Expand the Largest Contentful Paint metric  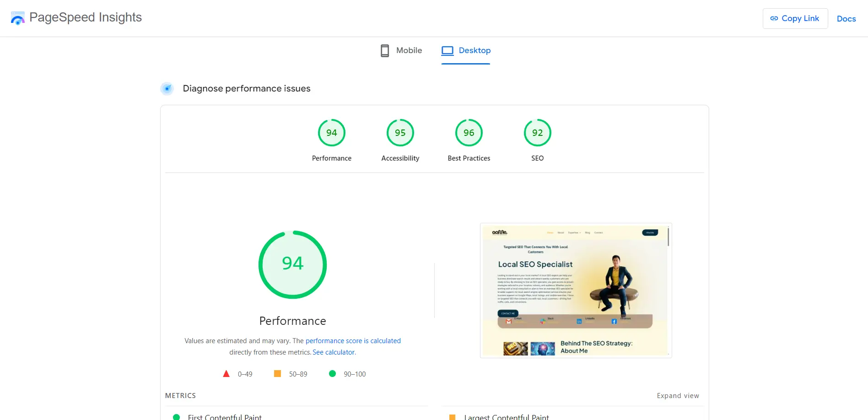(506, 417)
